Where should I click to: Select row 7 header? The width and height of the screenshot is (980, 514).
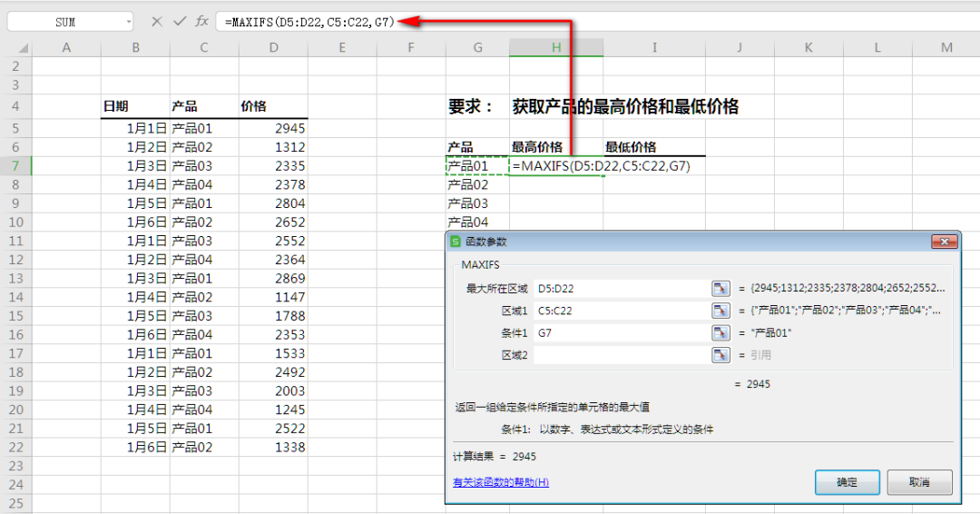click(x=16, y=165)
